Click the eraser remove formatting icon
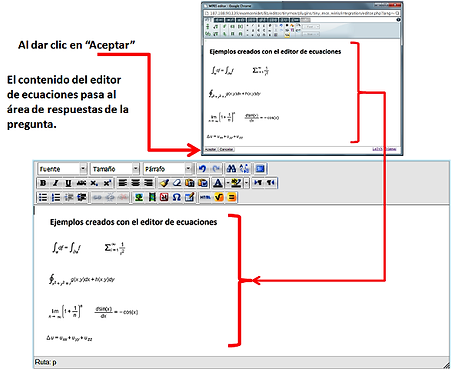451x369 pixels. (x=177, y=183)
